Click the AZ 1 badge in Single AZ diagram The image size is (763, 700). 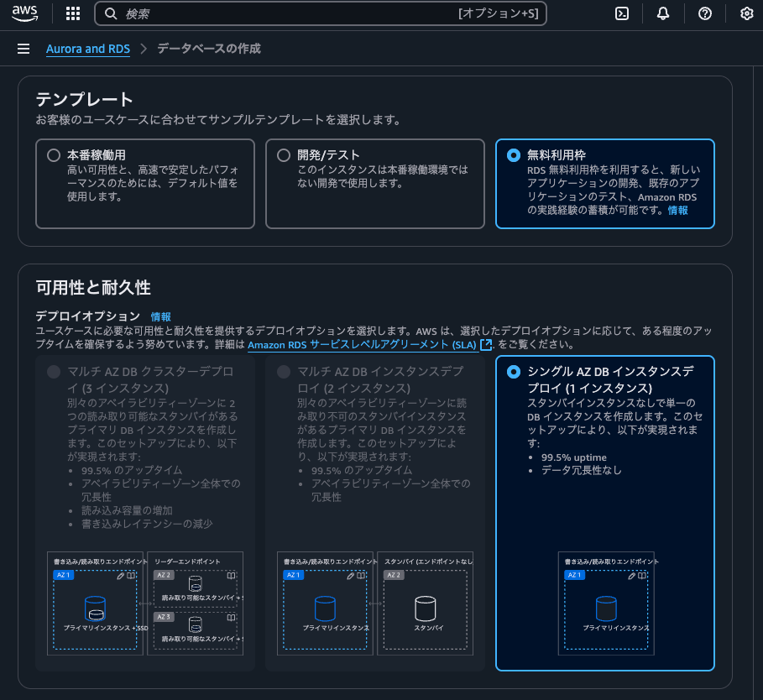(575, 575)
